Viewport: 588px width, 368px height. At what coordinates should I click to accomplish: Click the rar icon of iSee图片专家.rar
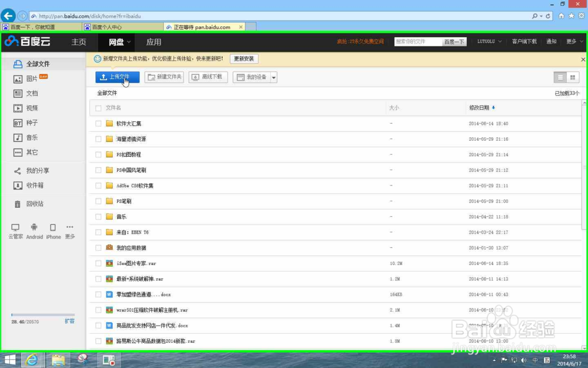[109, 264]
